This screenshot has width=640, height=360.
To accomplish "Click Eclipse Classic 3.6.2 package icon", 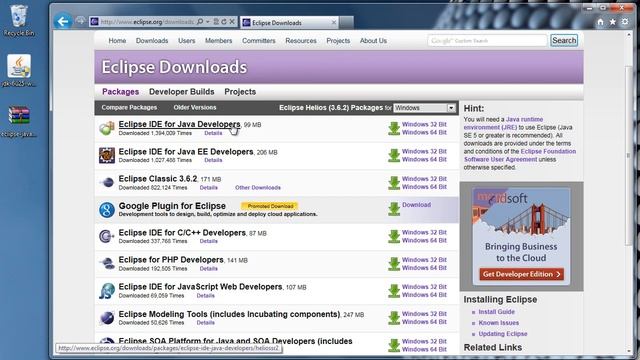I will tap(107, 182).
